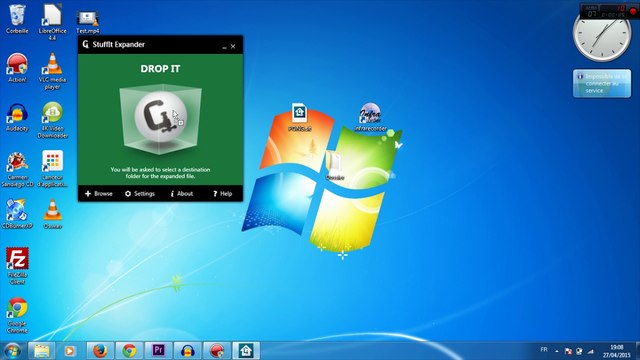Open StuffIt Expander Settings
Image resolution: width=640 pixels, height=360 pixels.
[140, 193]
